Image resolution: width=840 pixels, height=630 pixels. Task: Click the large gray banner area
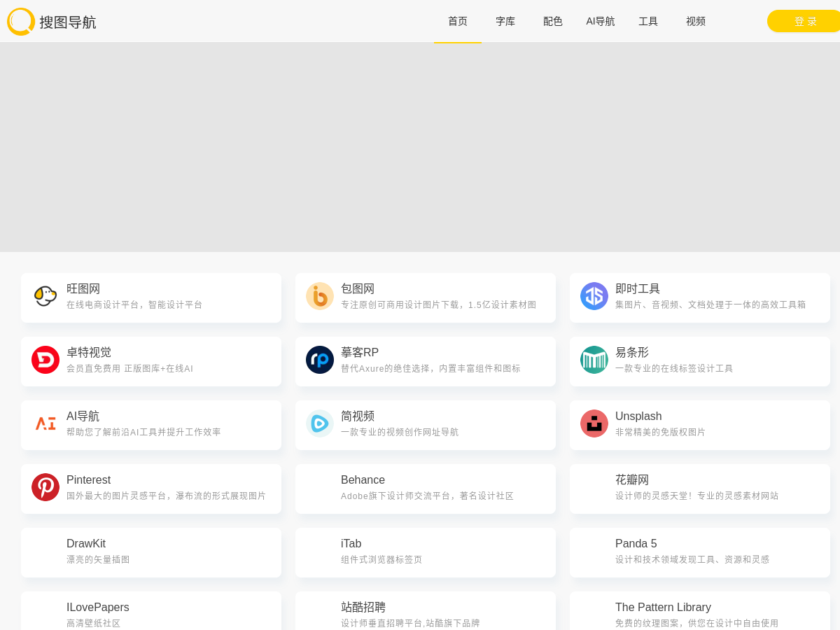click(x=420, y=147)
